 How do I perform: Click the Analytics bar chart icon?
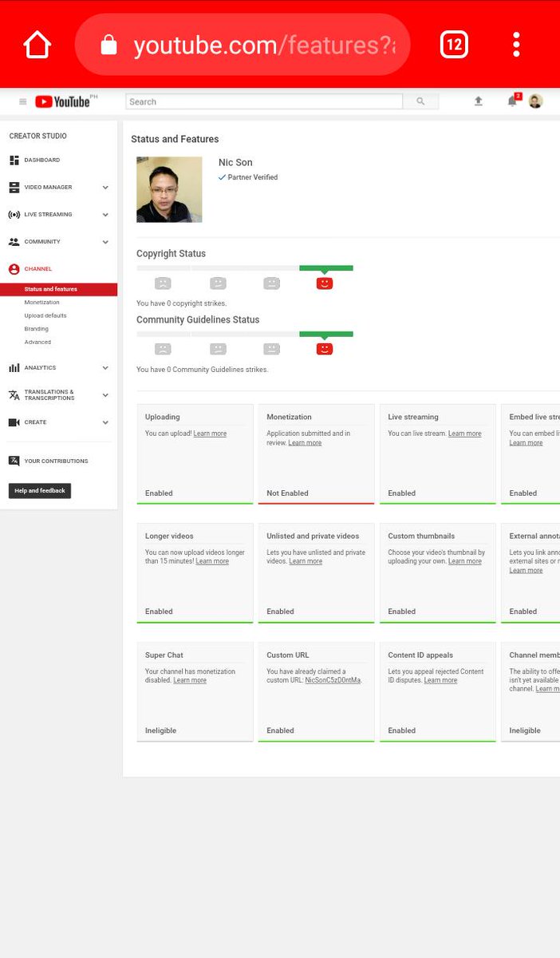tap(14, 368)
